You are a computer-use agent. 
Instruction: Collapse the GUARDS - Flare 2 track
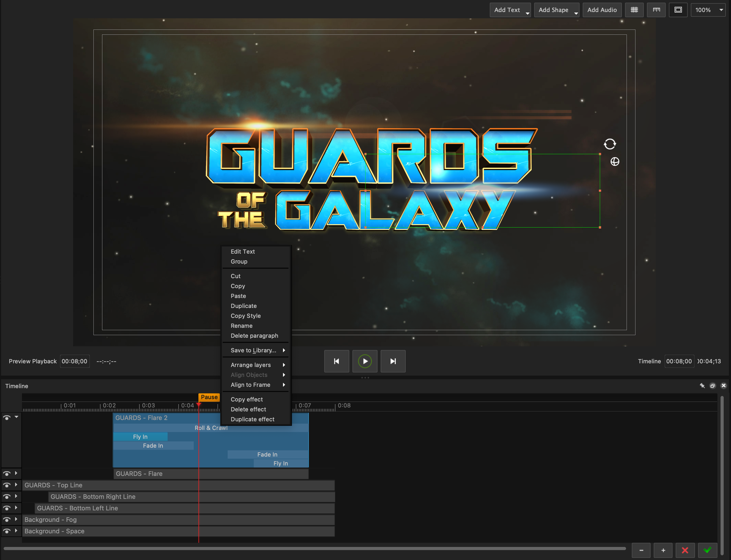[x=16, y=417]
